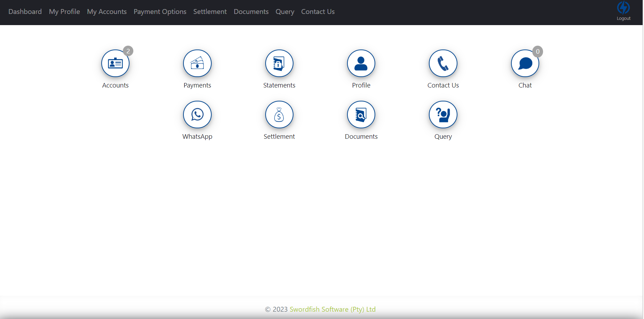The width and height of the screenshot is (644, 319).
Task: Select the Profile person icon
Action: [x=361, y=63]
